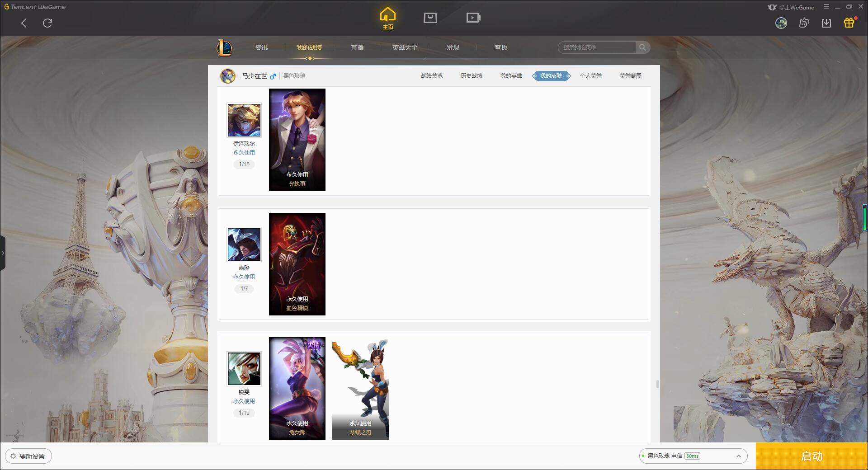Switch to the 个人荣誉 sub-tab
The height and width of the screenshot is (470, 868).
pyautogui.click(x=591, y=76)
